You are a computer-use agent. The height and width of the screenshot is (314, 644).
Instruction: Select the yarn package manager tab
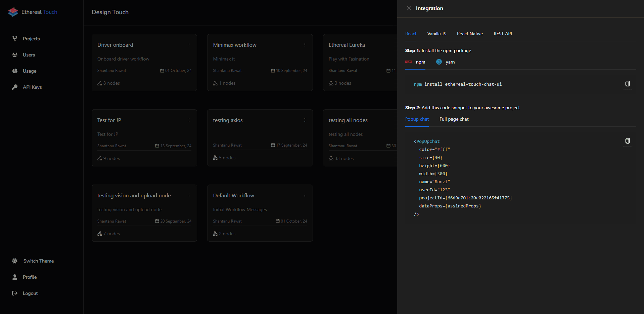pos(445,62)
